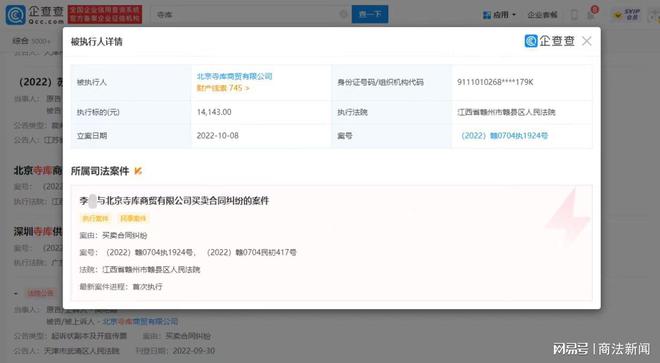Clear the search box text
Screen dimensions: 660x363
(x=343, y=14)
